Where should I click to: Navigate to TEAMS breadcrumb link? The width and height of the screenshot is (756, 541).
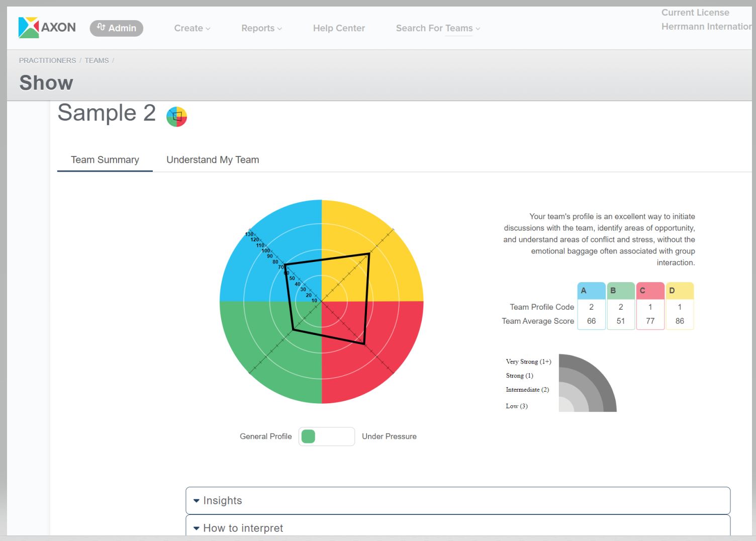click(x=97, y=60)
